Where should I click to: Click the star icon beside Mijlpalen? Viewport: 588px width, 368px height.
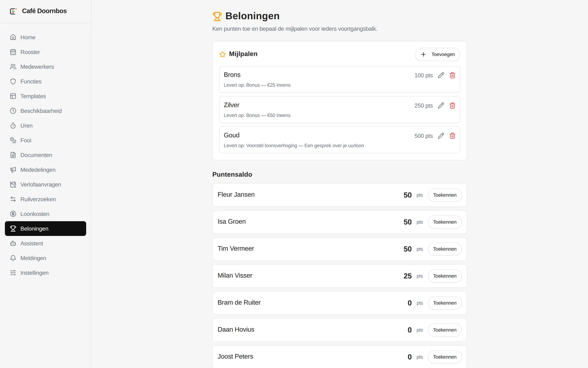[222, 54]
